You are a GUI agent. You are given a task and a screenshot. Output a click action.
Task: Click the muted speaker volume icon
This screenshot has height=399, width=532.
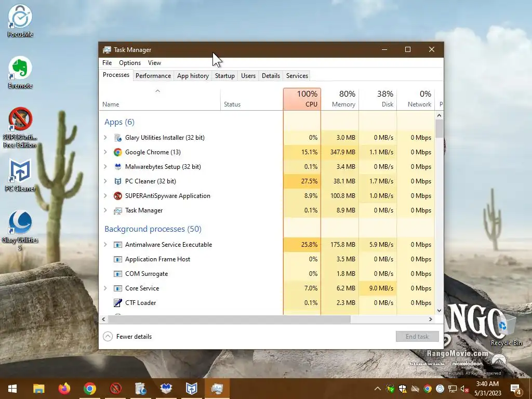(464, 389)
